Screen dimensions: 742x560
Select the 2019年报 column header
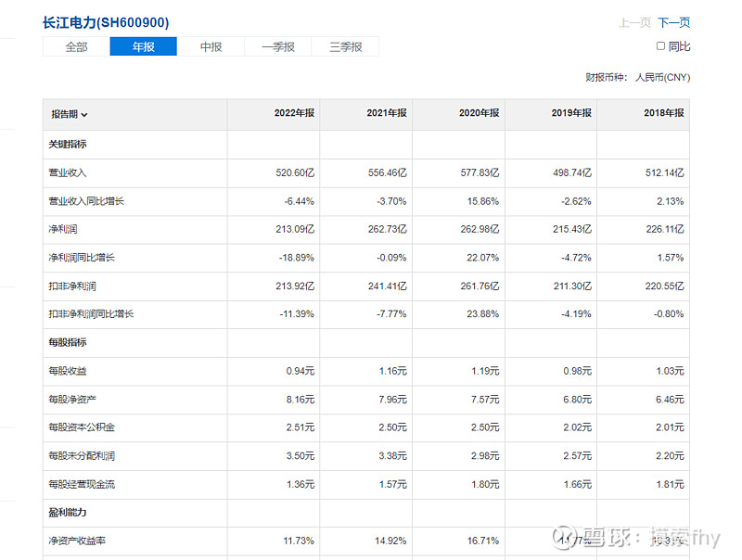coord(571,113)
